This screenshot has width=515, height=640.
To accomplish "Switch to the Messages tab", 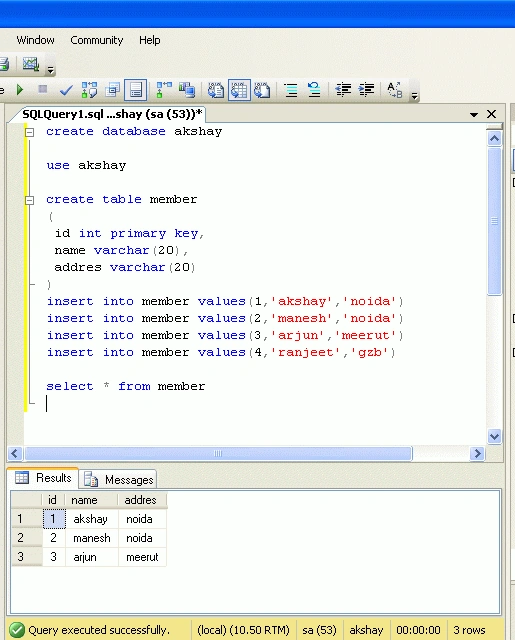I will (118, 479).
